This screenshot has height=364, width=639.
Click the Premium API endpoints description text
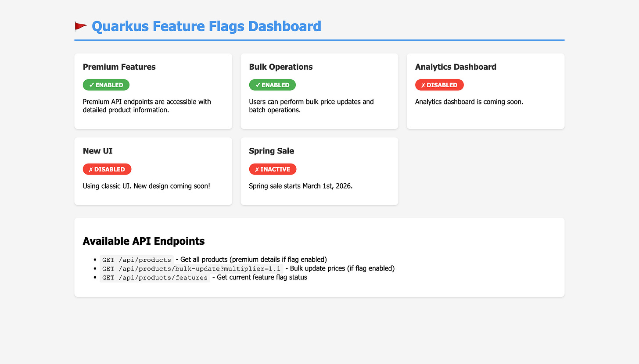[x=147, y=106]
